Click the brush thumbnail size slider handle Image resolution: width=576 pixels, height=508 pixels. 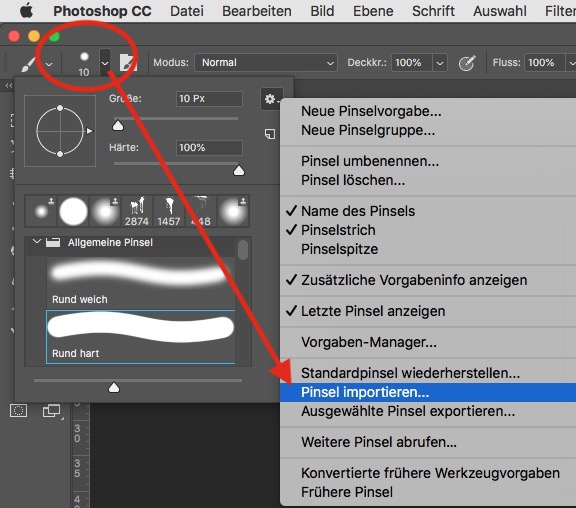tap(114, 388)
